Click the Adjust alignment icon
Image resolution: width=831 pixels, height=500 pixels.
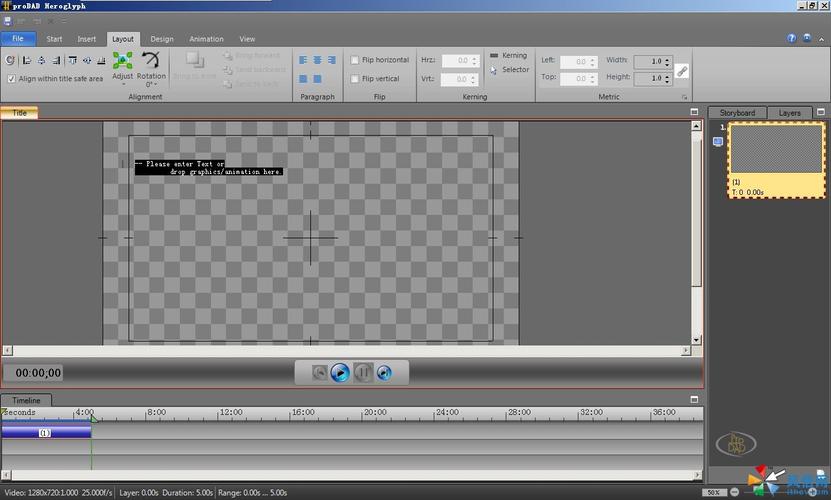tap(122, 62)
